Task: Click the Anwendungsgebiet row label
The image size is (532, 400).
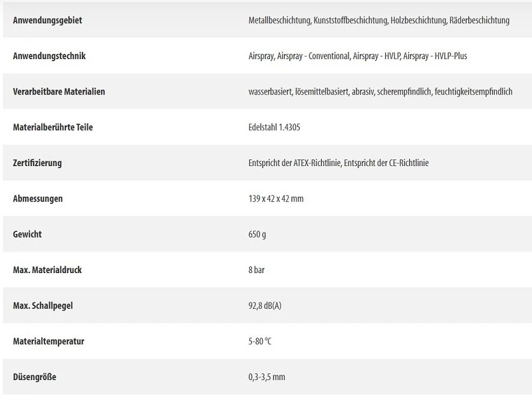Action: (x=48, y=21)
